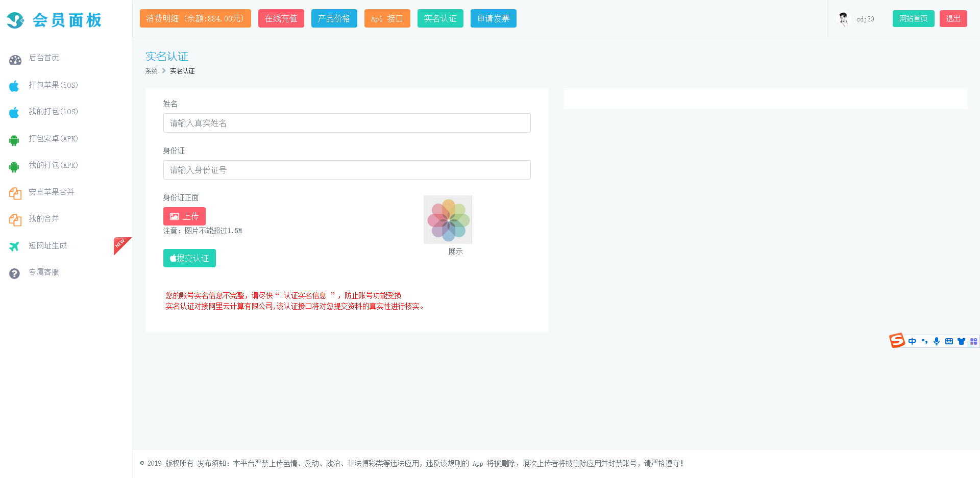980x478 pixels.
Task: Click the 展示 sample image thumbnail
Action: (x=448, y=220)
